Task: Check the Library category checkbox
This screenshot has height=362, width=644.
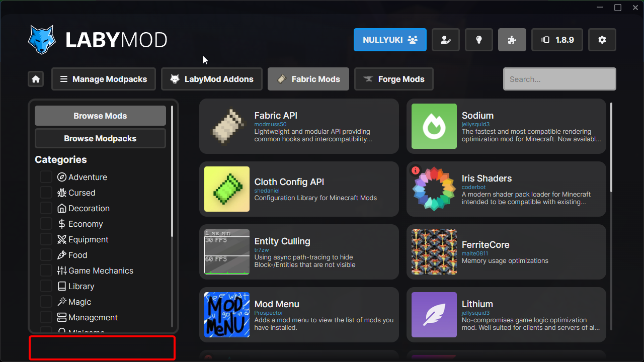Action: pyautogui.click(x=46, y=286)
